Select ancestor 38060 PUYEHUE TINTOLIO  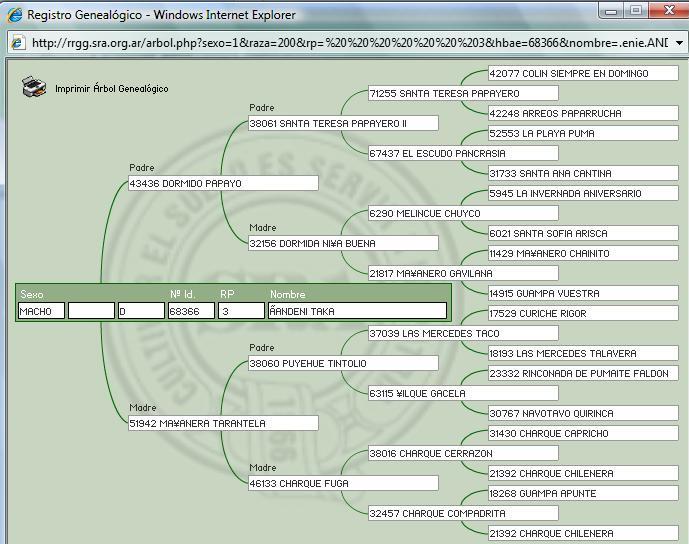[x=342, y=364]
